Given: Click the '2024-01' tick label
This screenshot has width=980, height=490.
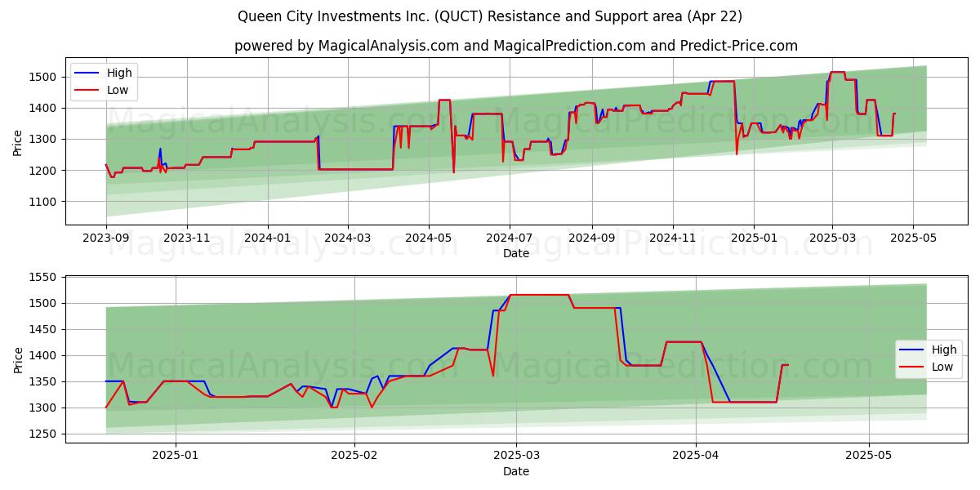Looking at the screenshot, I should pos(268,238).
